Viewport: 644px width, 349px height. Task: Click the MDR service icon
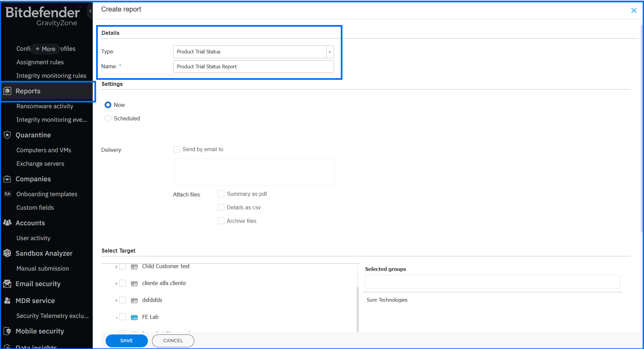click(7, 301)
